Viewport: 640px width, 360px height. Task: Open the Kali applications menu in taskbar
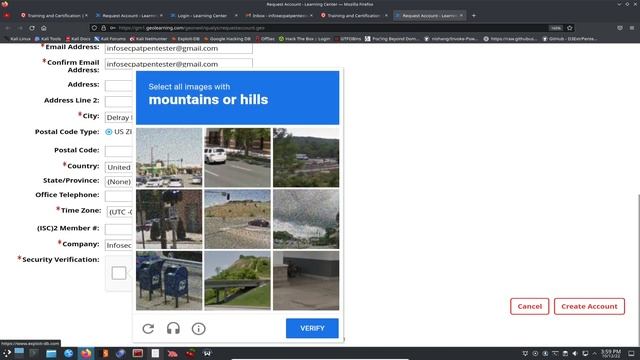(7, 353)
